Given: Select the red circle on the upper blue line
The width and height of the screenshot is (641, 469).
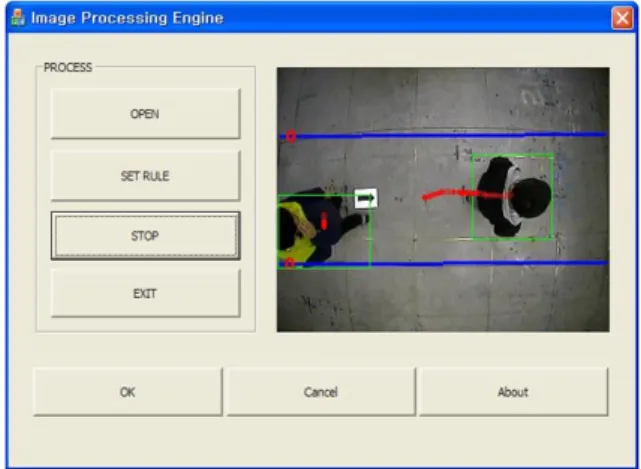Looking at the screenshot, I should click(x=291, y=136).
